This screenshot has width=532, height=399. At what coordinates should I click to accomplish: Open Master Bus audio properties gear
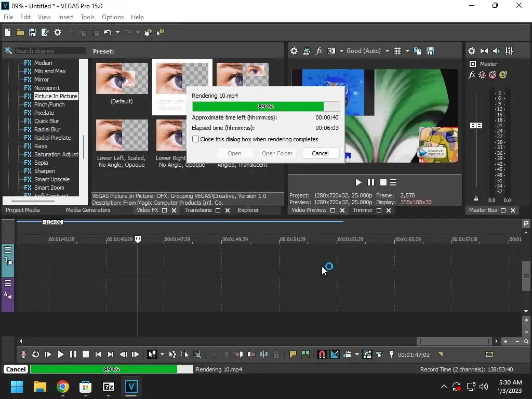point(472,51)
